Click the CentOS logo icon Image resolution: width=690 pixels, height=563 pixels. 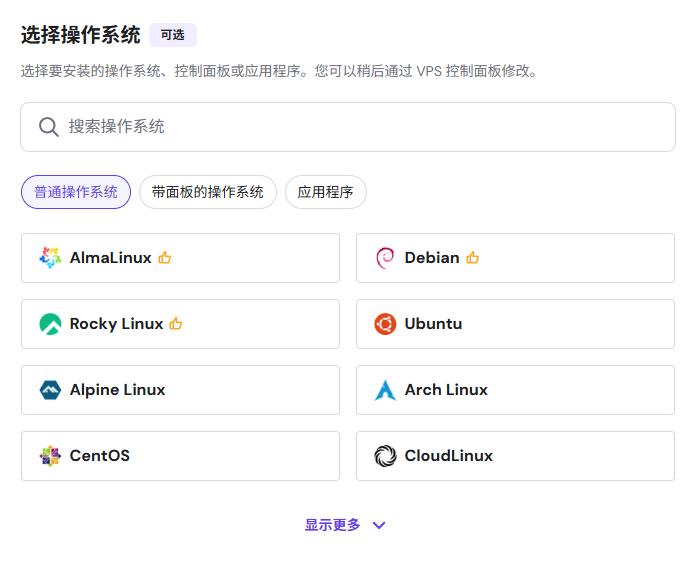pos(50,456)
